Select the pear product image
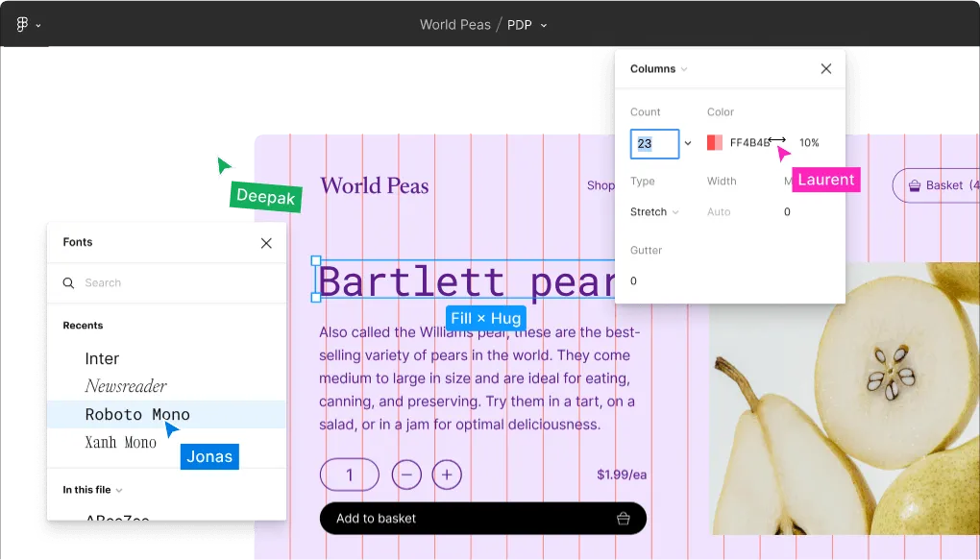This screenshot has height=560, width=980. tap(845, 398)
